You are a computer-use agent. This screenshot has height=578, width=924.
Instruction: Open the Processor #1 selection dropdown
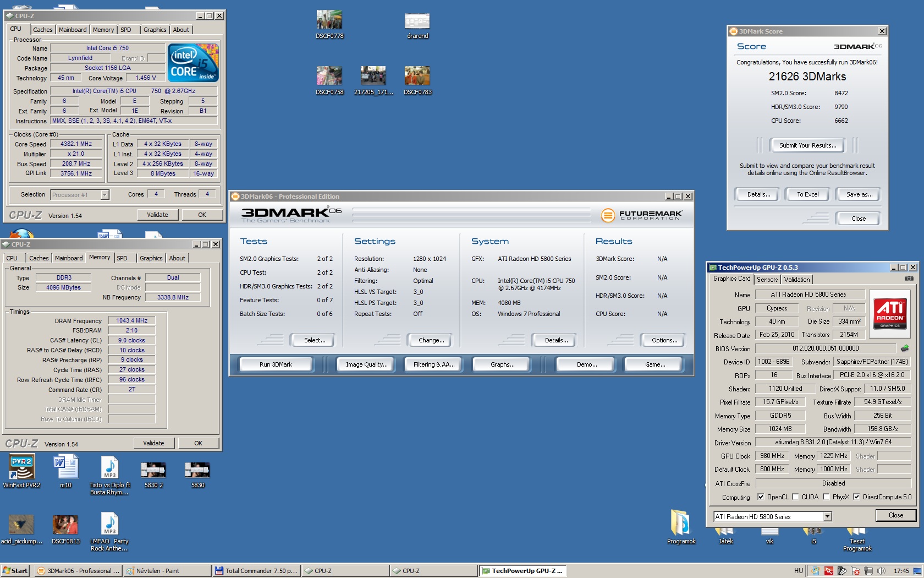105,194
